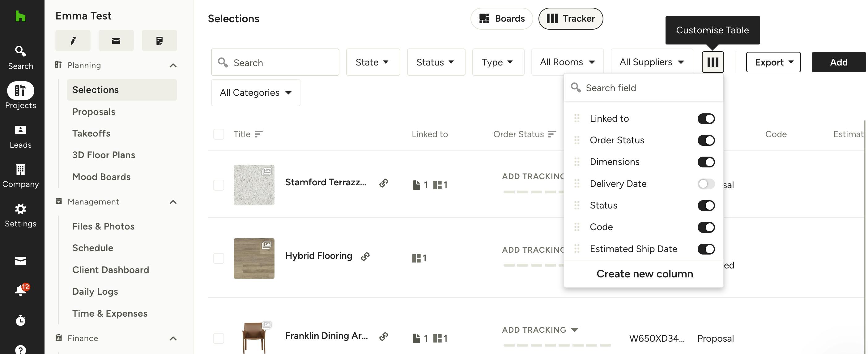Open Leads in the left sidebar

20,137
